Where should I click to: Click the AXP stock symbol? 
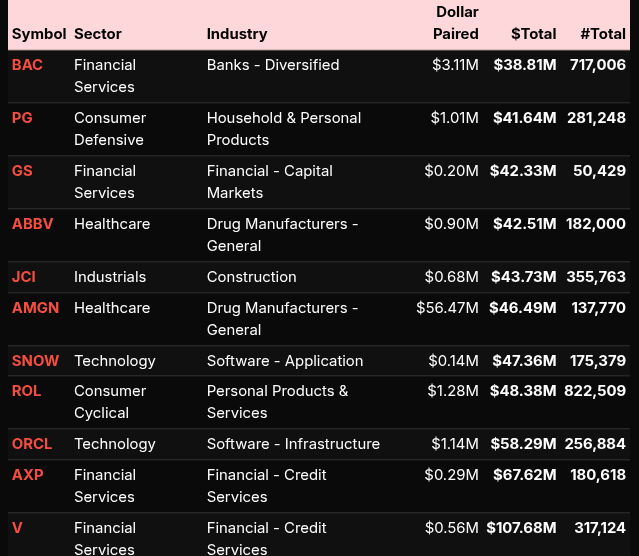tap(27, 475)
